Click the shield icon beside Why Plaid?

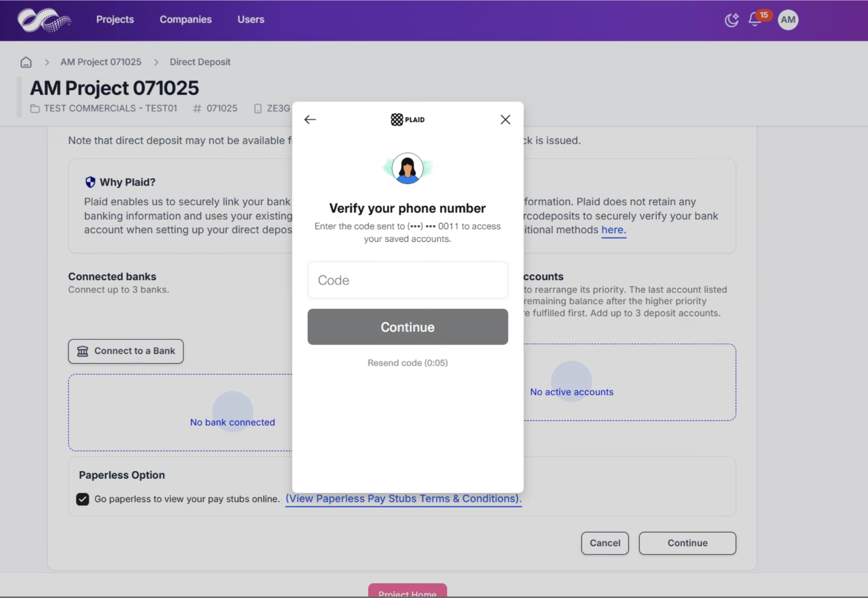pyautogui.click(x=90, y=182)
